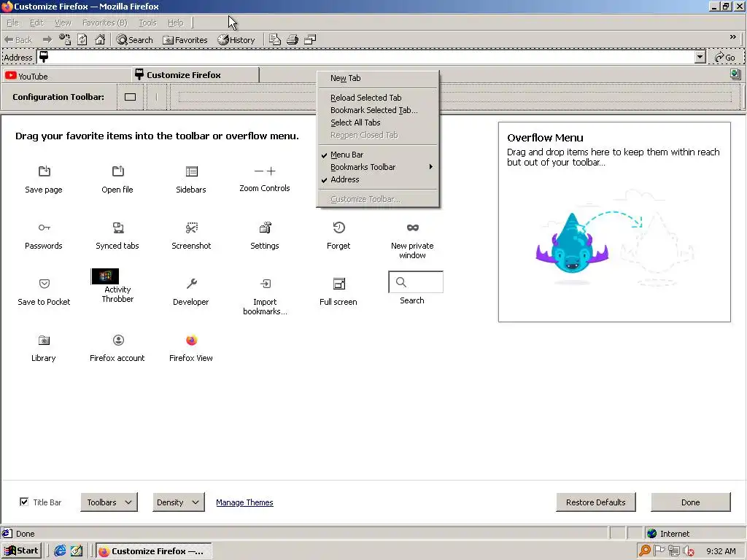Toggle the Title Bar checkbox
This screenshot has height=560, width=747.
tap(24, 502)
